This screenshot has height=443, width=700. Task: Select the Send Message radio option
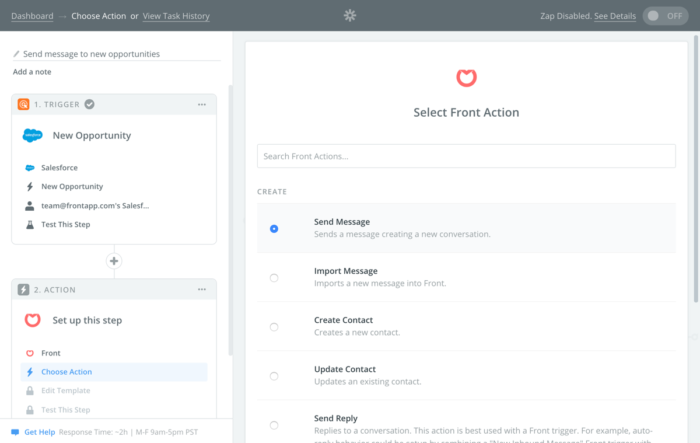[274, 229]
